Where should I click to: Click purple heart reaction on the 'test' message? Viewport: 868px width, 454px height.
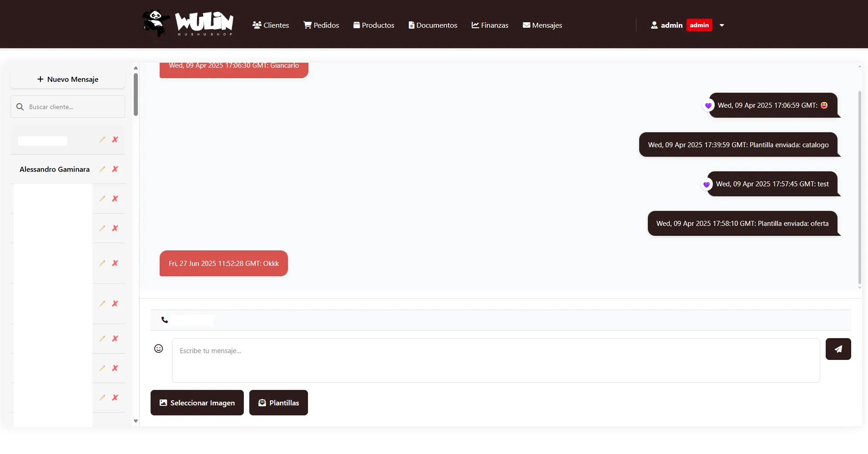click(707, 185)
